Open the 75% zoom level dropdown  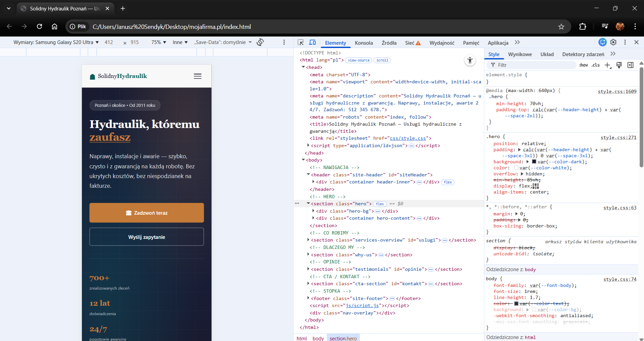(159, 42)
